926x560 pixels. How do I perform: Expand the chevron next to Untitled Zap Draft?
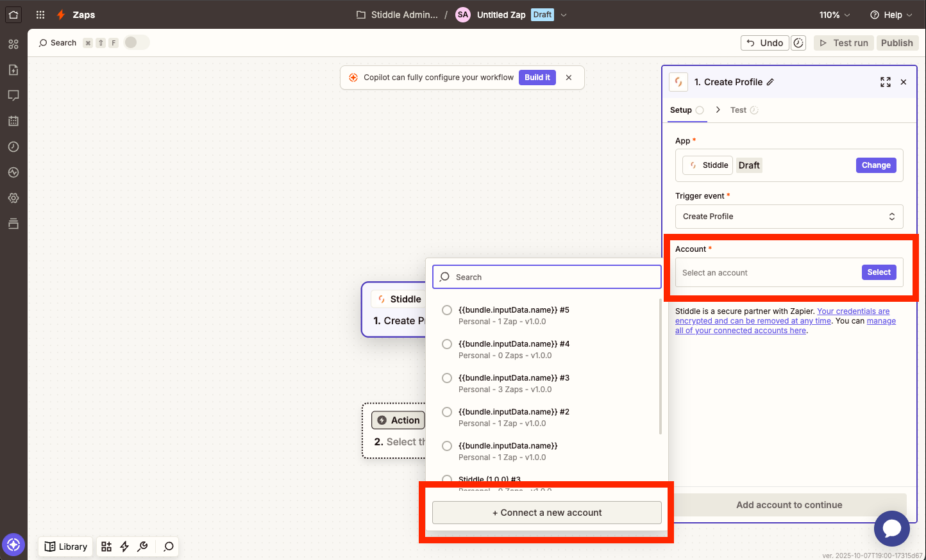pos(564,15)
